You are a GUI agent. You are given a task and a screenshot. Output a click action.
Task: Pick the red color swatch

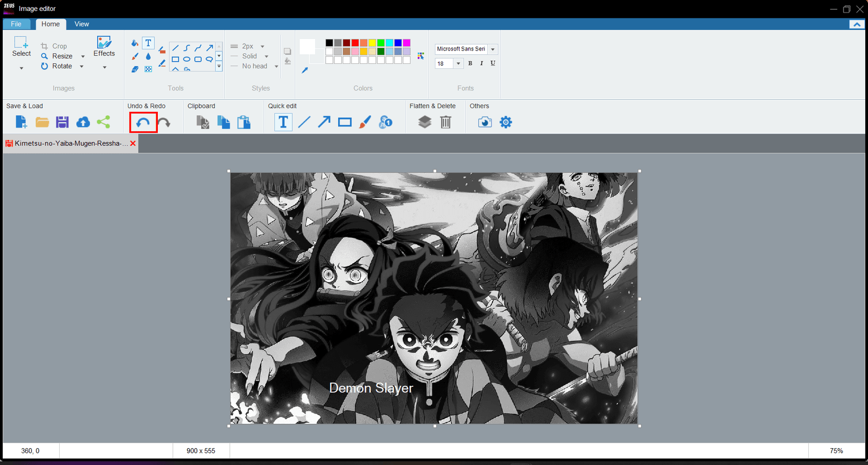355,43
